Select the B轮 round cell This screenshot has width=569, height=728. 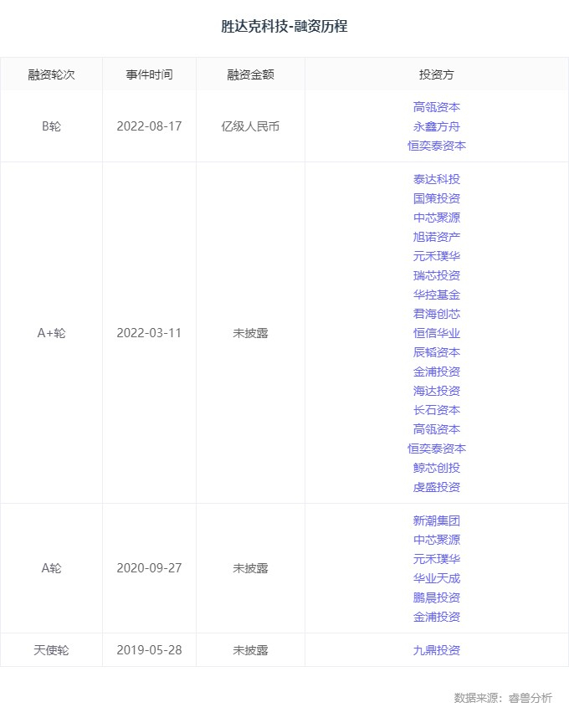pyautogui.click(x=51, y=126)
